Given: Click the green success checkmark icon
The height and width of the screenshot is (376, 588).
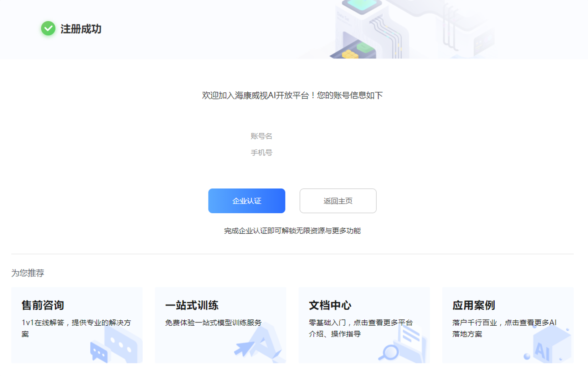Looking at the screenshot, I should pos(48,29).
